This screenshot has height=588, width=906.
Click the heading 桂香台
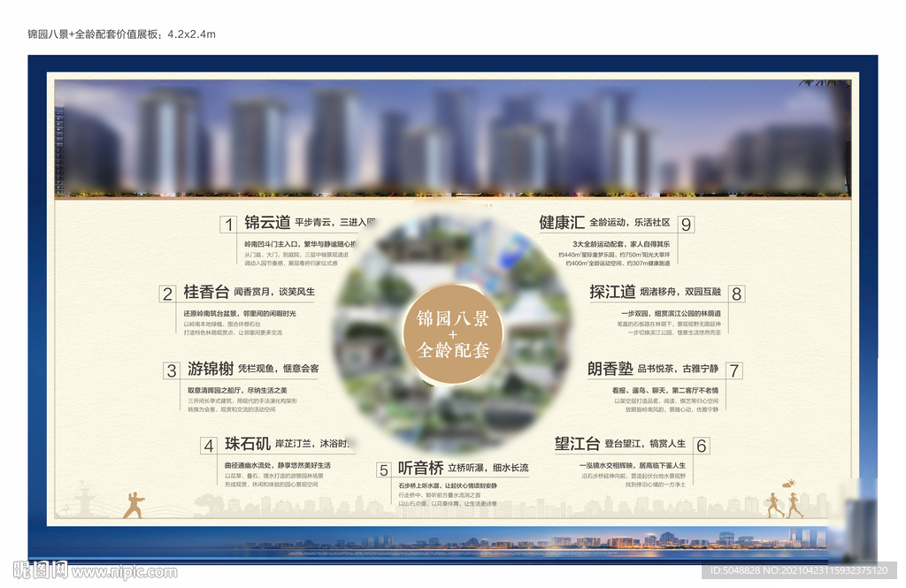click(x=206, y=292)
